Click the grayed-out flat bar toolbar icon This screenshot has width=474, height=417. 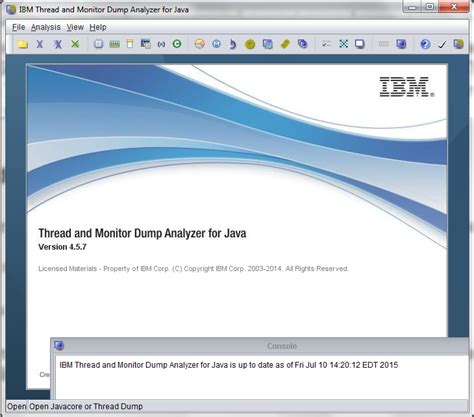[384, 44]
